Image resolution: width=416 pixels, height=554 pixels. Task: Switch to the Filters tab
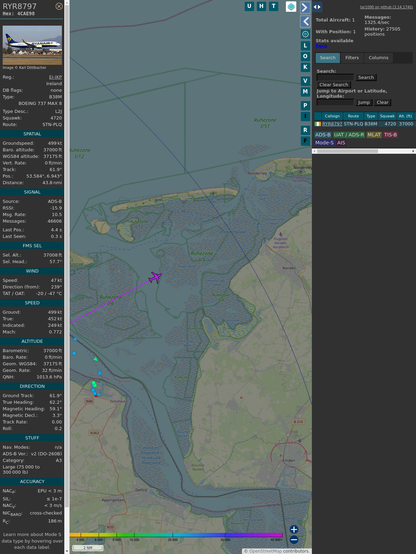coord(352,58)
